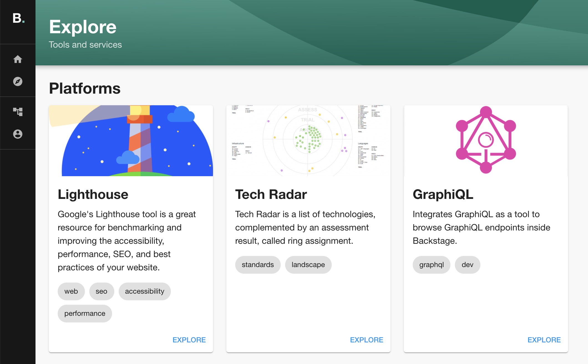Click the accessibility tag chip

(145, 291)
